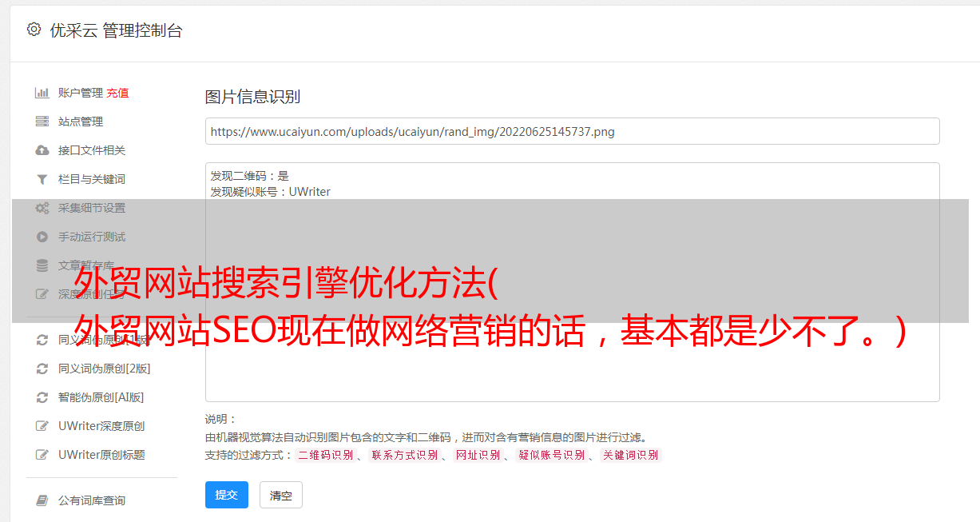Click the refresh icon for 同义词伪原创[2版]
Image resolution: width=980 pixels, height=522 pixels.
pos(42,369)
